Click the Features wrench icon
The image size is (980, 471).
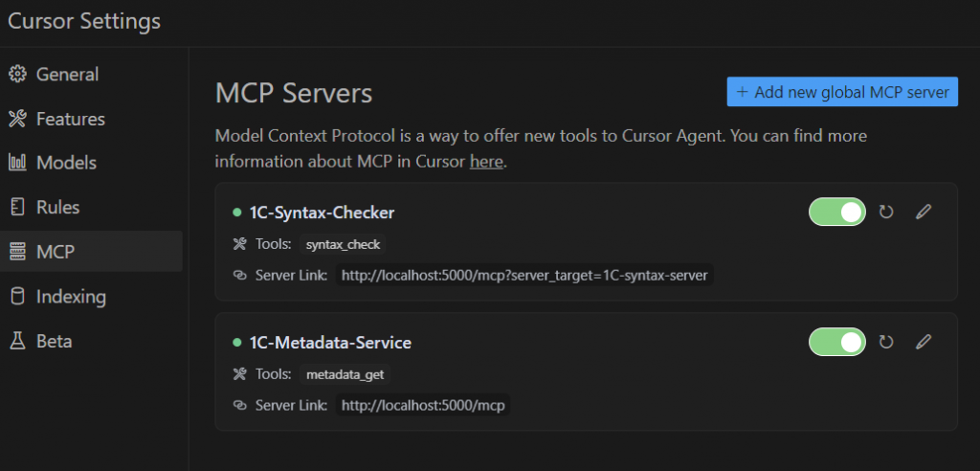click(x=17, y=118)
